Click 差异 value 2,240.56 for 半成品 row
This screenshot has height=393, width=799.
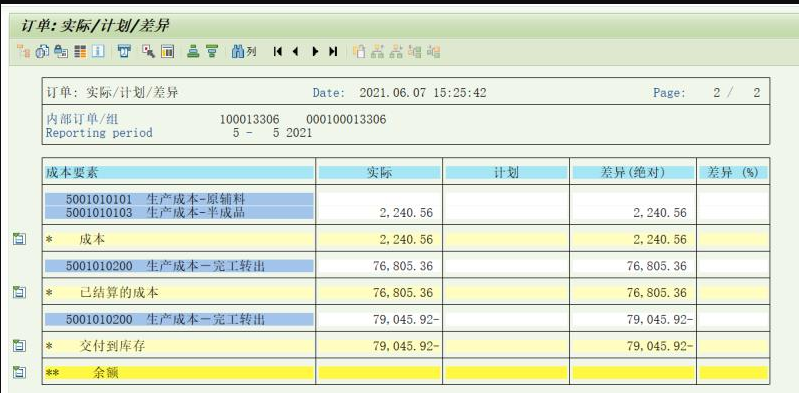[660, 213]
